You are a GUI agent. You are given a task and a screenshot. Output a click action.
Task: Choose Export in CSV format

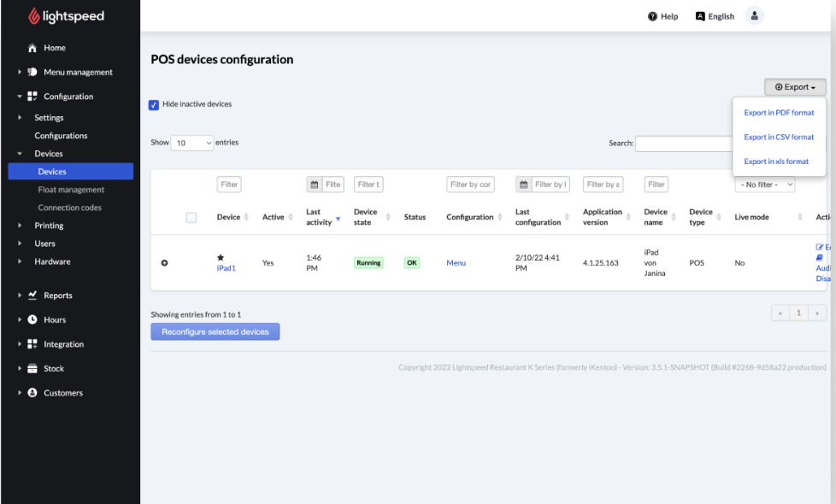[779, 137]
